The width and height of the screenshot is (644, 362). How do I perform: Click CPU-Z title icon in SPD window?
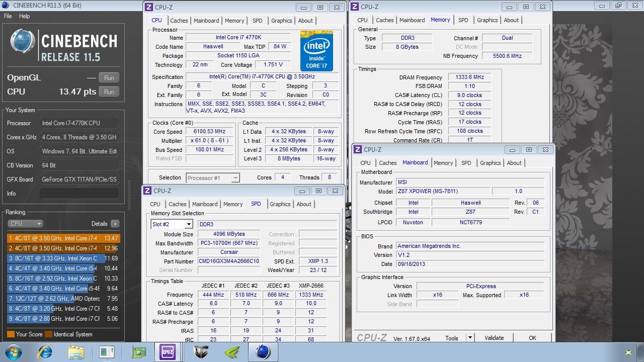point(147,191)
